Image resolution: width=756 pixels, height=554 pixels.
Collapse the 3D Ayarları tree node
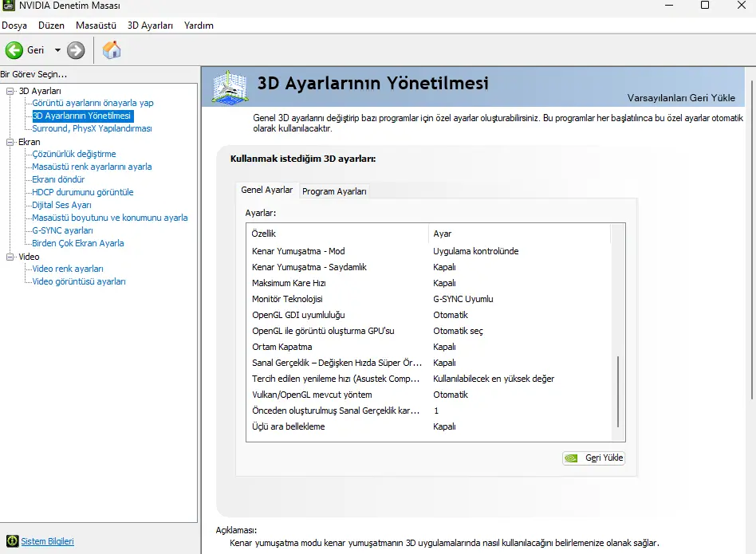click(x=10, y=91)
